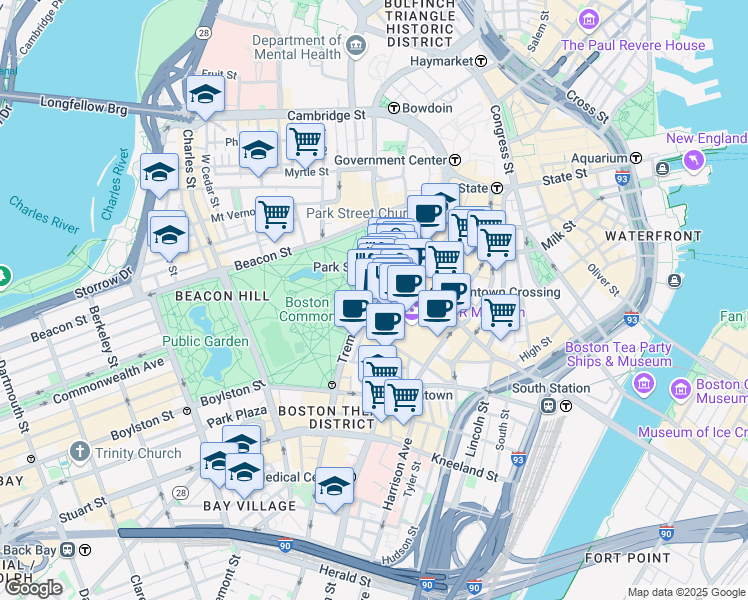Click the BULFINCH TRIANGLE HISTORIC DISTRICT label
The image size is (748, 600).
pos(420,22)
